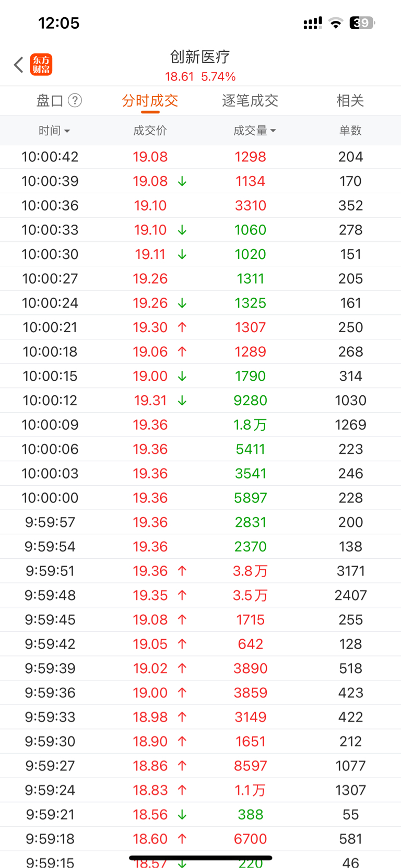Tap the green down arrow at 10:00:39
Image resolution: width=401 pixels, height=868 pixels.
(182, 181)
